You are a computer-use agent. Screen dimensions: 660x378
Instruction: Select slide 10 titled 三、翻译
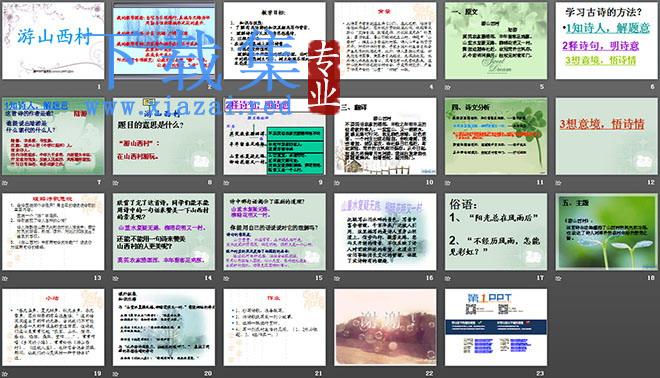click(x=385, y=136)
